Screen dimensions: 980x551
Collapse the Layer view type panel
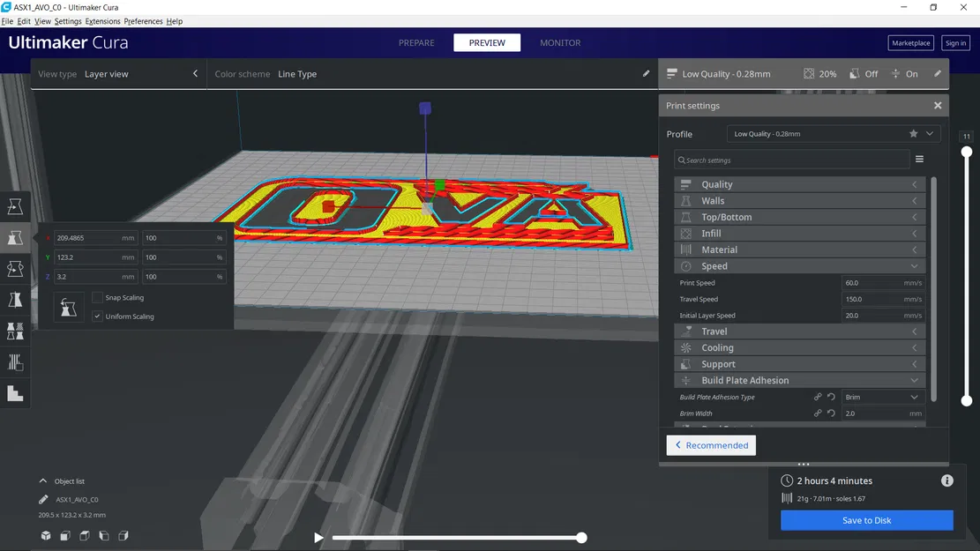[195, 74]
